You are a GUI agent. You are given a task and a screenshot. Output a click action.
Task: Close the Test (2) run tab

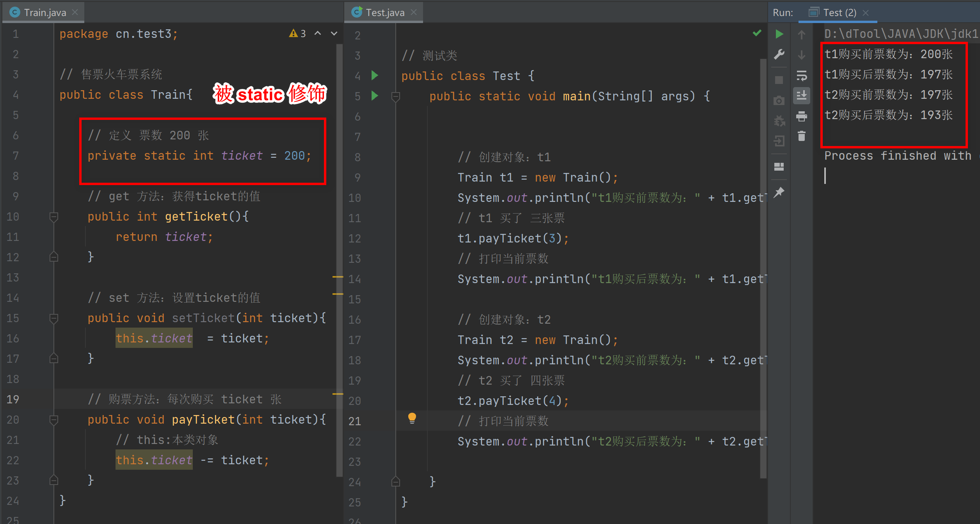coord(866,13)
